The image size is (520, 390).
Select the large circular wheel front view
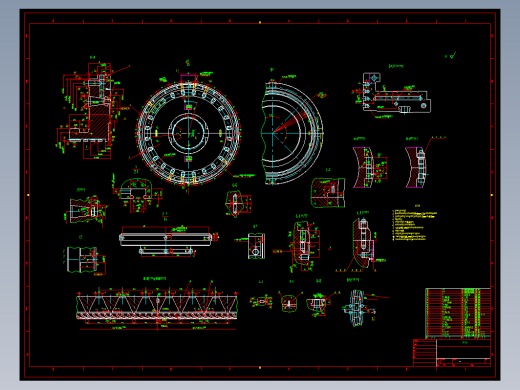188,133
